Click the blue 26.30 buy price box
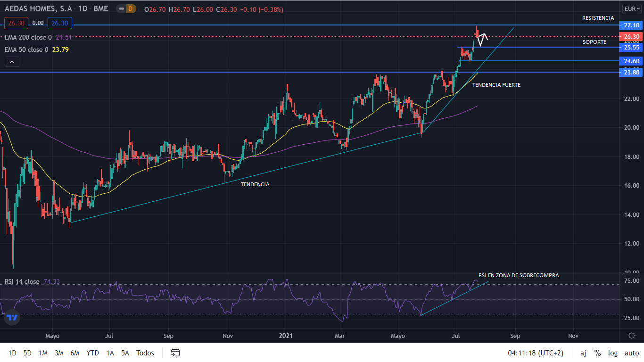Viewport: 644px width, 362px height. pos(59,23)
